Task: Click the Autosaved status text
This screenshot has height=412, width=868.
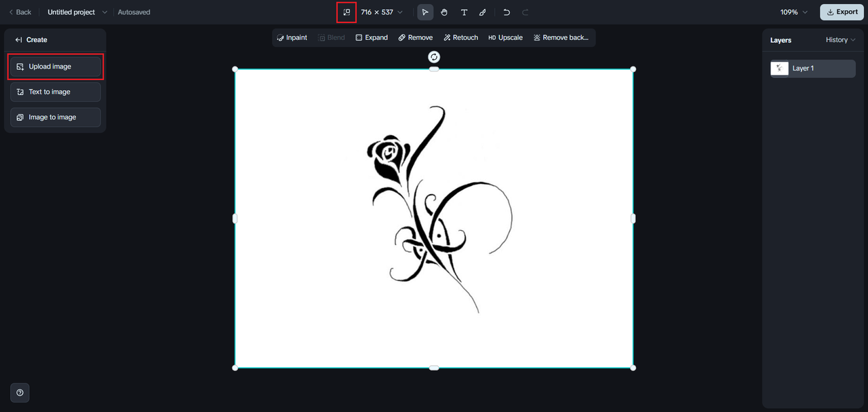Action: (134, 12)
